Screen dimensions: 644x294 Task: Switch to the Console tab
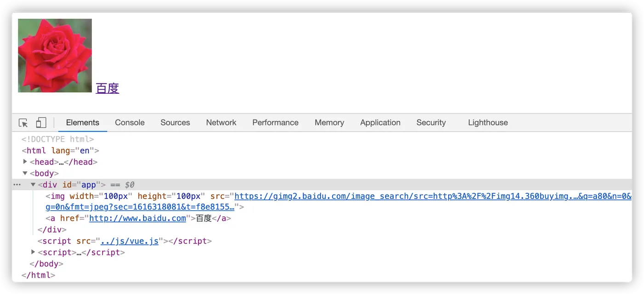tap(130, 123)
